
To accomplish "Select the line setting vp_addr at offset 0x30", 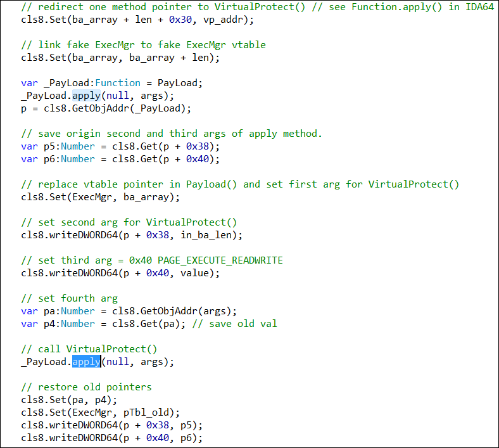I will point(137,20).
